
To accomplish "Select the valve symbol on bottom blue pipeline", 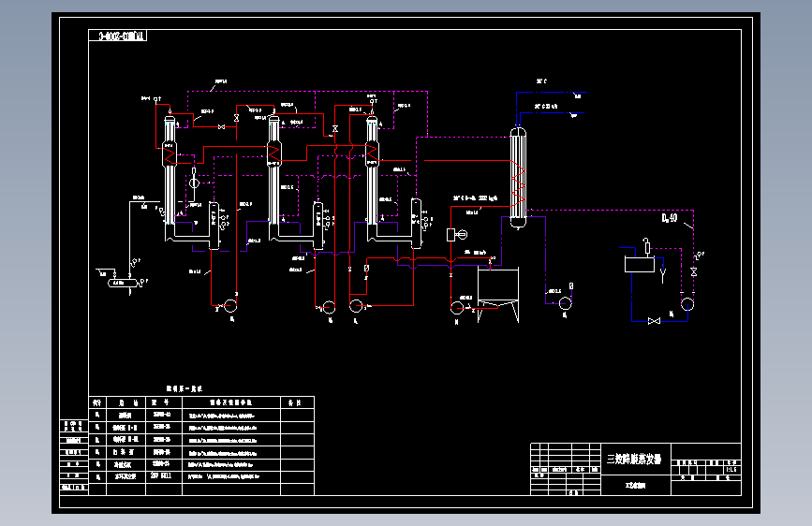I will (x=654, y=322).
